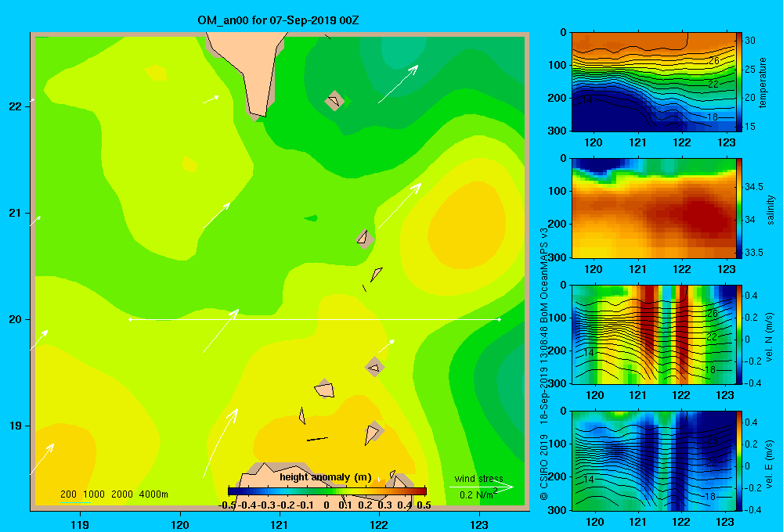Click the 'temperature' axis label
The height and width of the screenshot is (532, 783).
point(763,82)
